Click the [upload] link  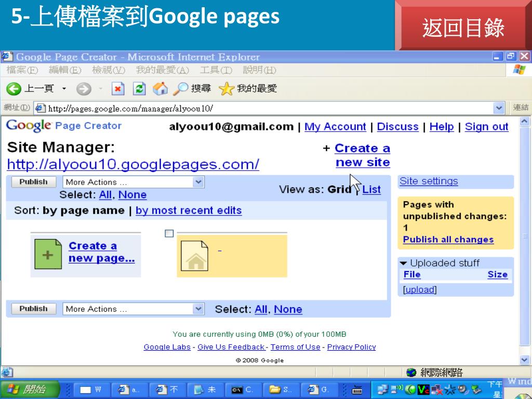pyautogui.click(x=420, y=290)
